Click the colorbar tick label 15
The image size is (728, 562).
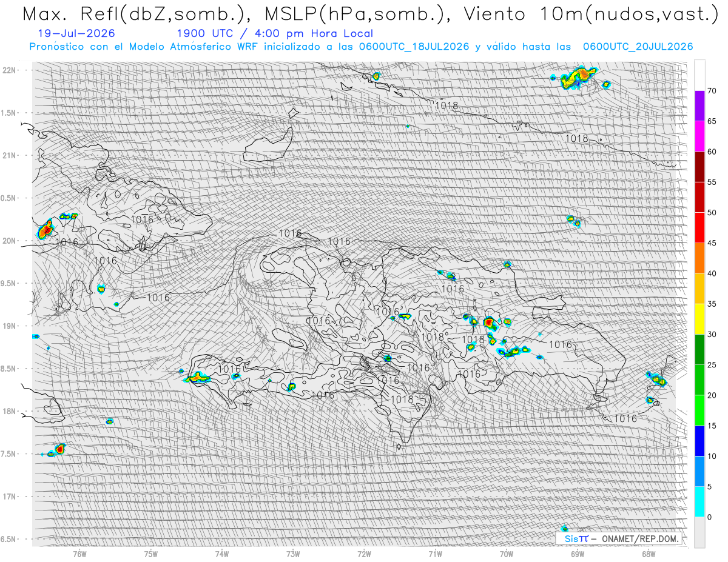pyautogui.click(x=712, y=426)
